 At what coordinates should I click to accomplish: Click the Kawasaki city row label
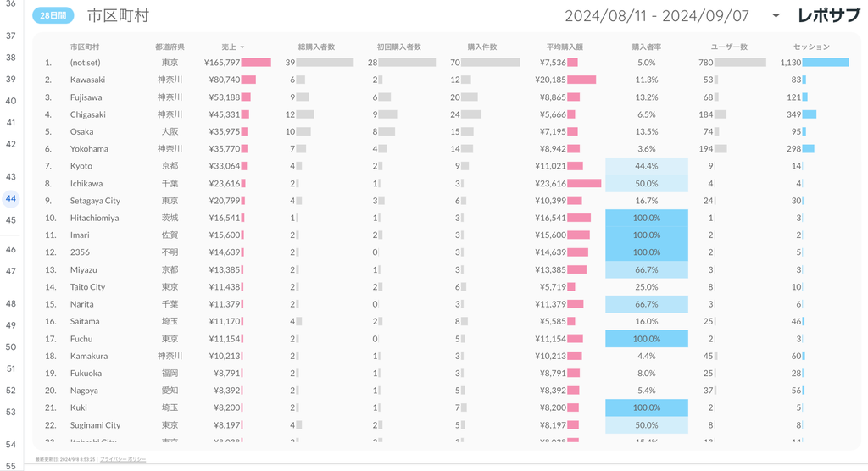[x=87, y=80]
